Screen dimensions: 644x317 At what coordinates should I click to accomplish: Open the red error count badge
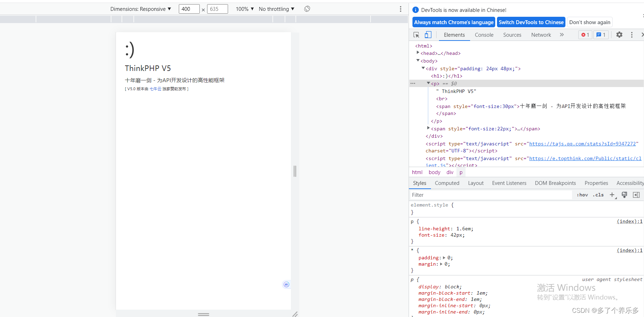(585, 35)
